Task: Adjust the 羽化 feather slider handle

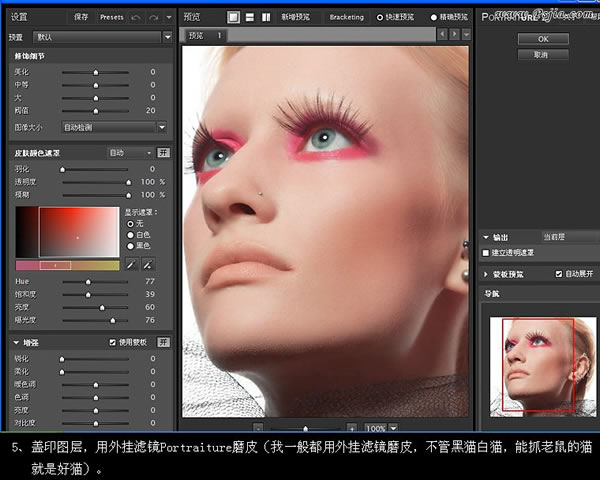Action: point(62,169)
